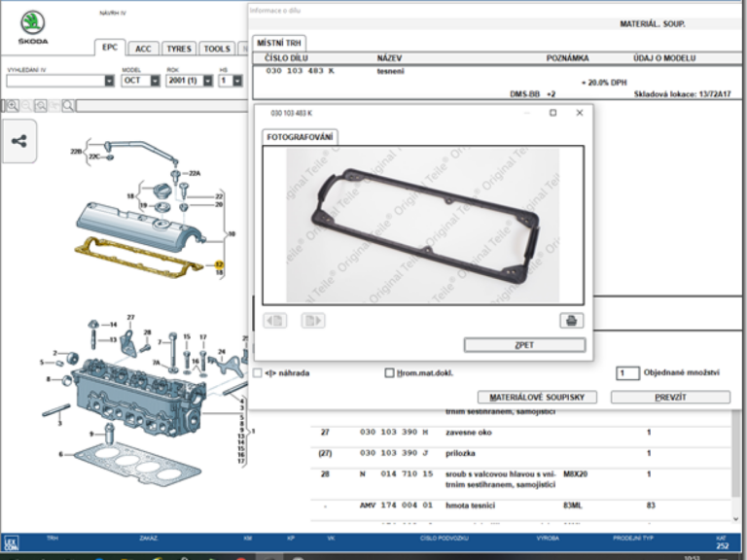Click the Škoda logo
Viewport: 747px width, 560px height.
[x=32, y=24]
